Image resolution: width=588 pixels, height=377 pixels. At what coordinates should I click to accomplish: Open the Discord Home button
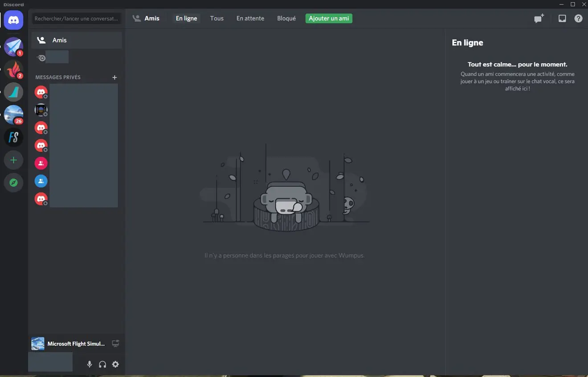13,20
